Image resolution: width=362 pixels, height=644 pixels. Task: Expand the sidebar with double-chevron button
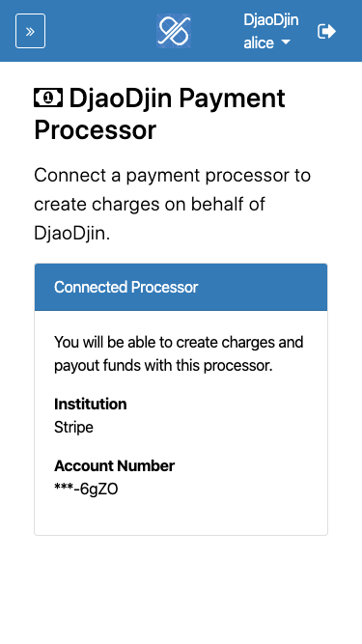click(30, 31)
